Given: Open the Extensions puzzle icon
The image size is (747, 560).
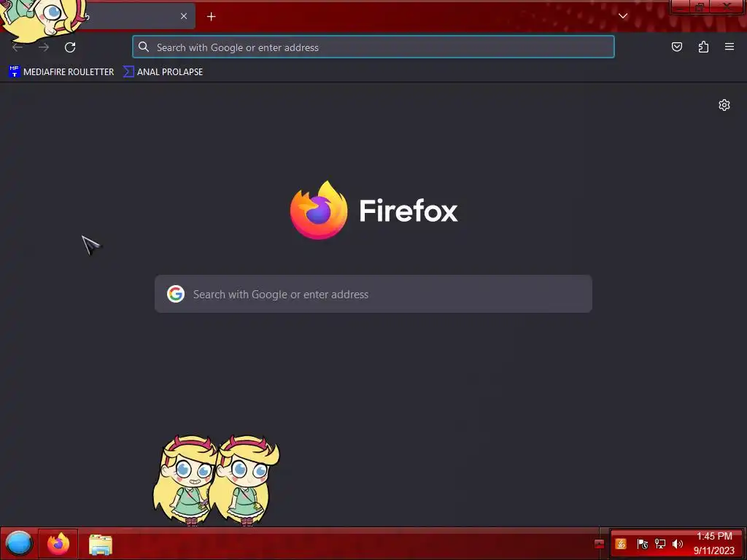Looking at the screenshot, I should coord(703,47).
